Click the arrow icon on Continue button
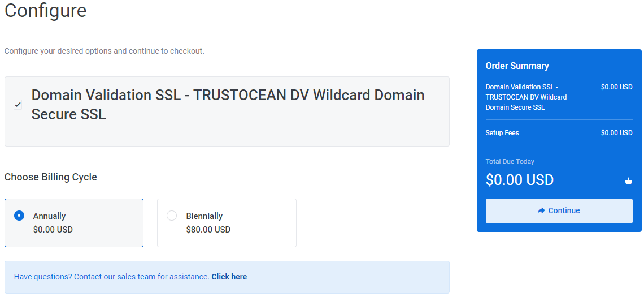644x297 pixels. pyautogui.click(x=541, y=210)
